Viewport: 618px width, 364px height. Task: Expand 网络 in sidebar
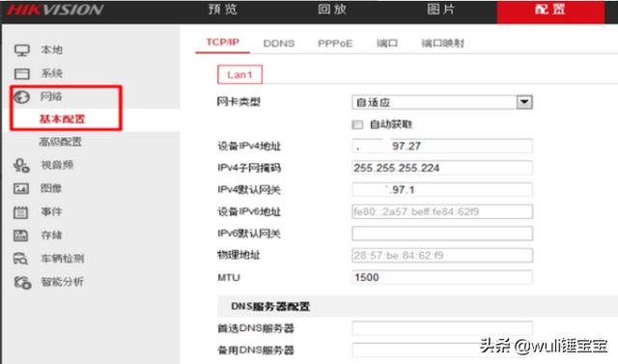click(51, 97)
